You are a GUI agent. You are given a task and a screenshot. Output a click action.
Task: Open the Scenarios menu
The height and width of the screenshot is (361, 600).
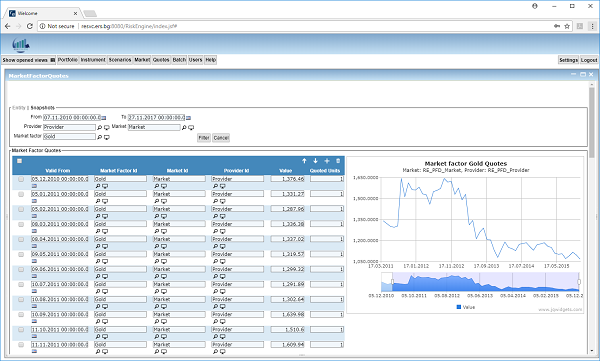(x=120, y=60)
